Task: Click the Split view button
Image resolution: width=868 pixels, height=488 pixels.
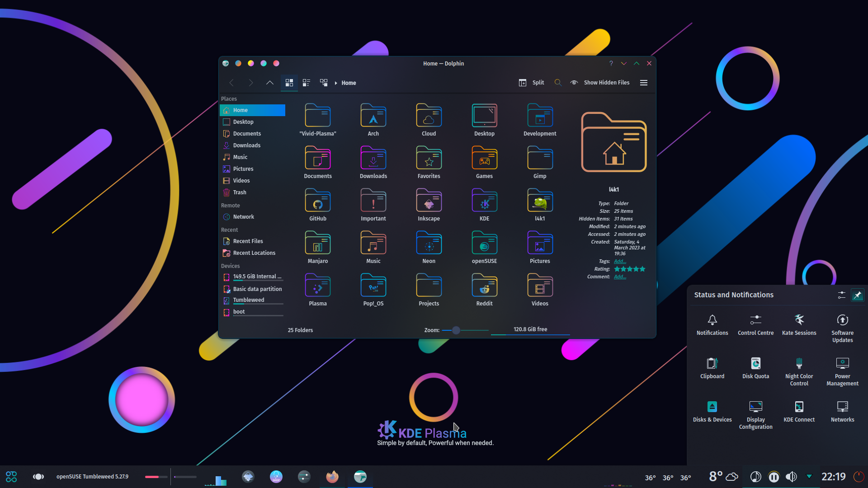Action: (532, 83)
